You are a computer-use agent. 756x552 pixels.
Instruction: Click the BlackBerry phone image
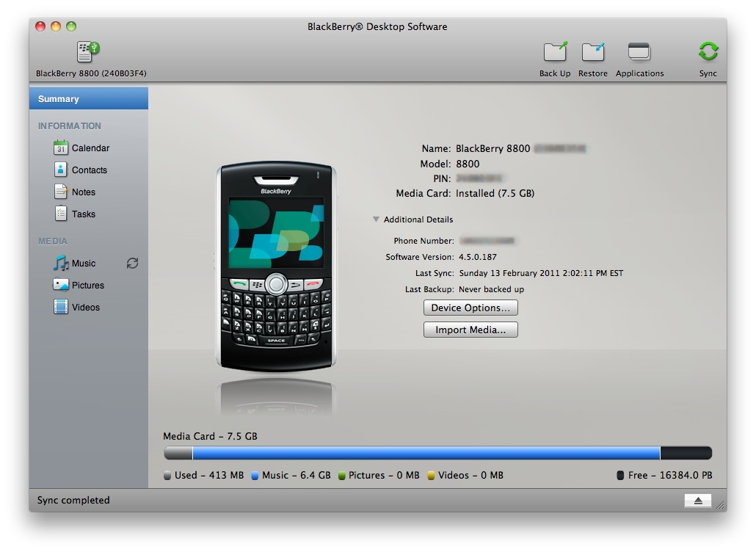pyautogui.click(x=276, y=266)
